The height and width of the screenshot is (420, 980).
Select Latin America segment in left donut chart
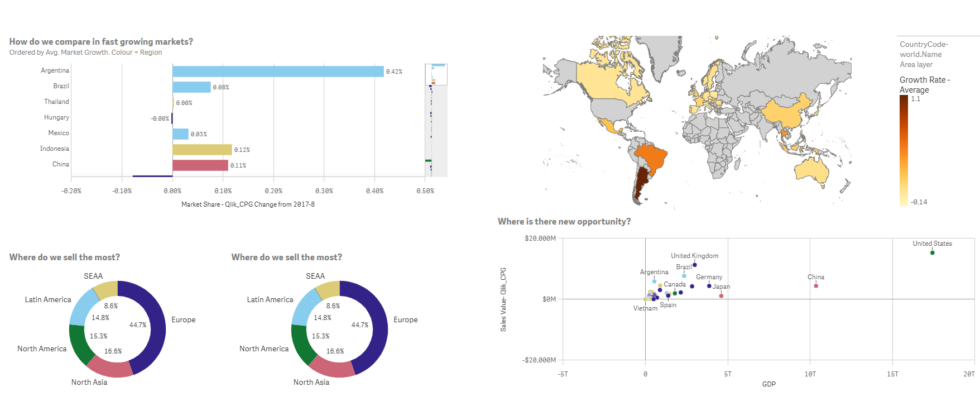[x=83, y=308]
